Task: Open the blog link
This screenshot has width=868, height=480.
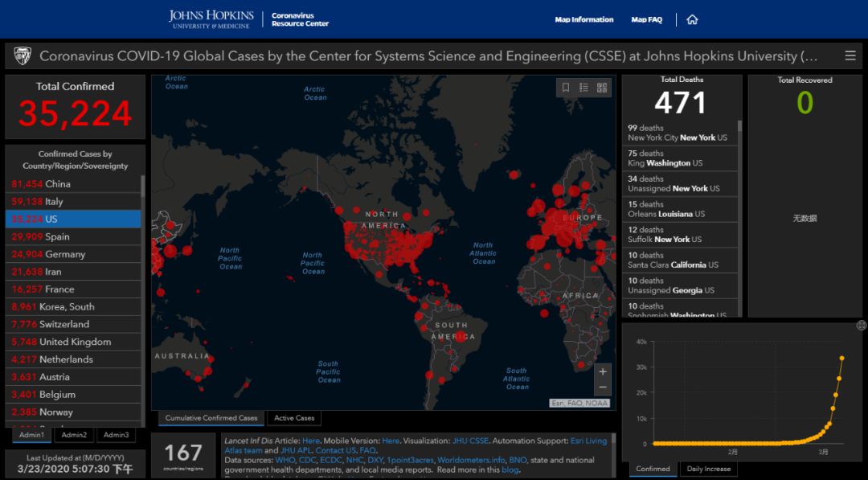Action: coord(510,470)
